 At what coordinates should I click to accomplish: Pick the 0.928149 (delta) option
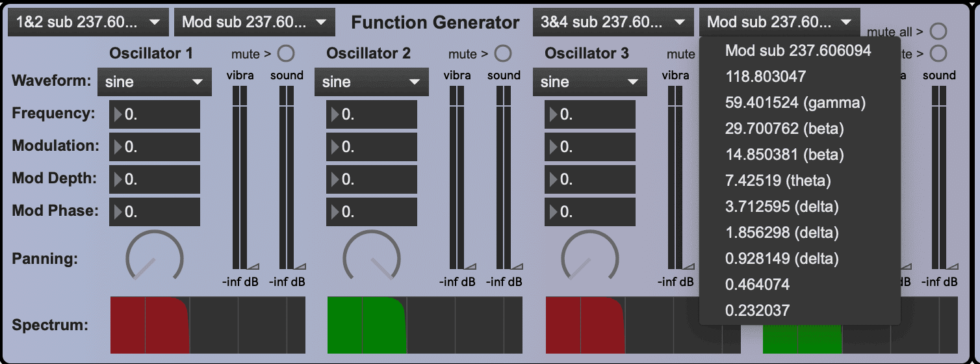pos(782,259)
